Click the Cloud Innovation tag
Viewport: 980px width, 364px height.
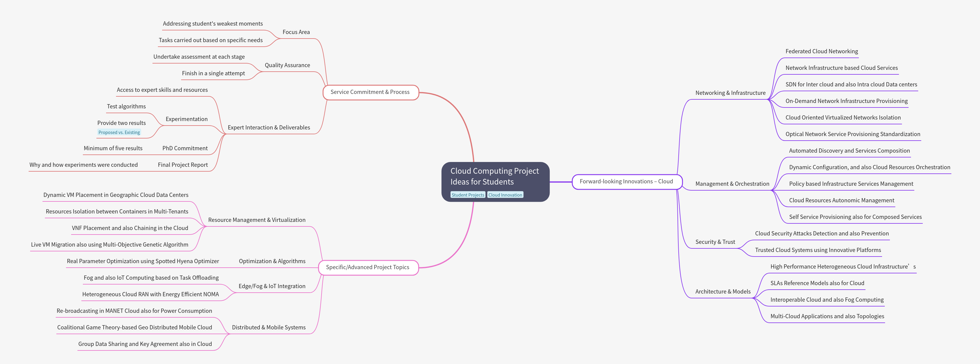point(505,194)
